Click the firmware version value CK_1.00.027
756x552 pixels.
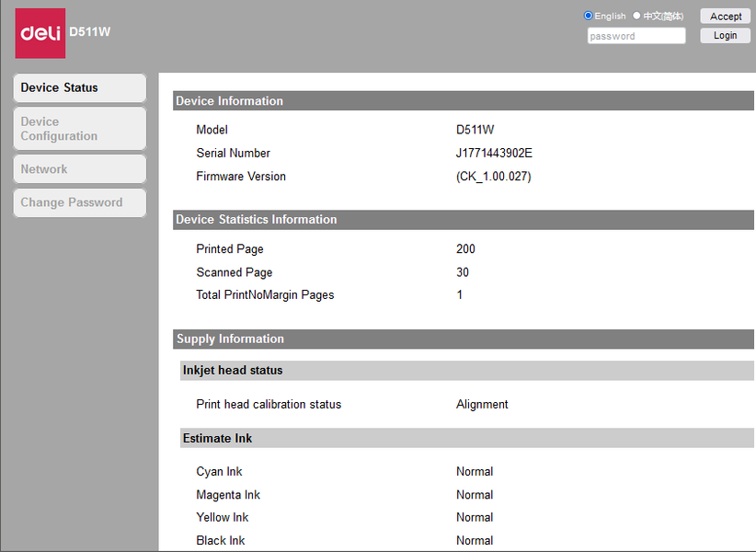(493, 177)
